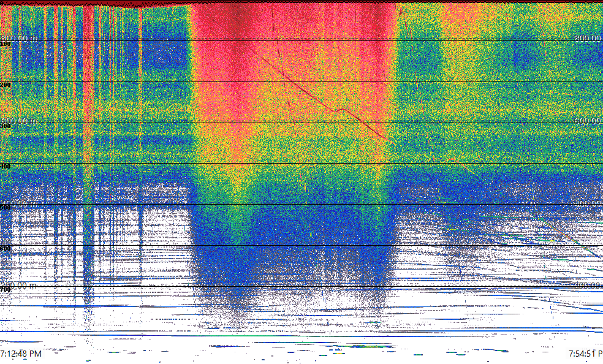
Task: Click the left '800.00 m' depth label
Action: click(x=18, y=38)
